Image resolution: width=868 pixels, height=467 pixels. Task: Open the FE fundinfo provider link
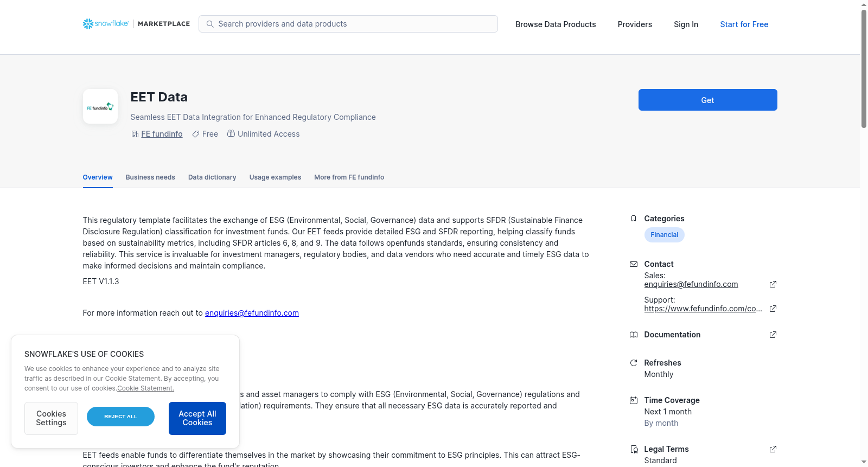[162, 134]
